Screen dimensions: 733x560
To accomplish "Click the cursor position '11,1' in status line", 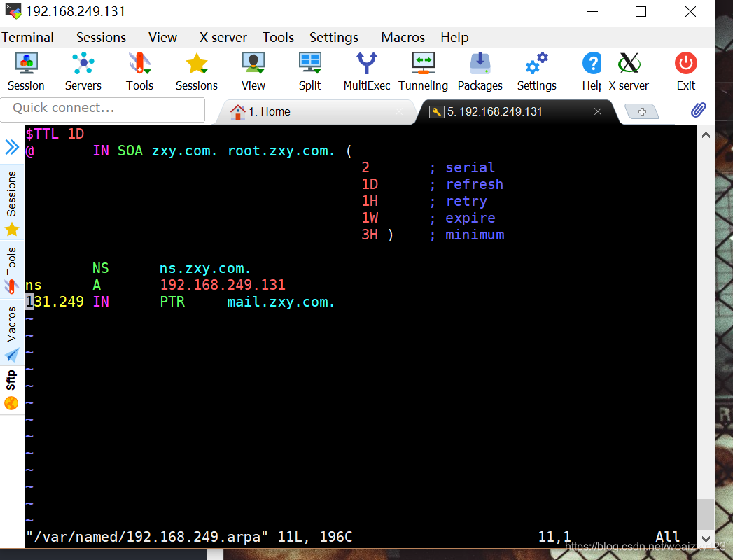I will (x=554, y=537).
